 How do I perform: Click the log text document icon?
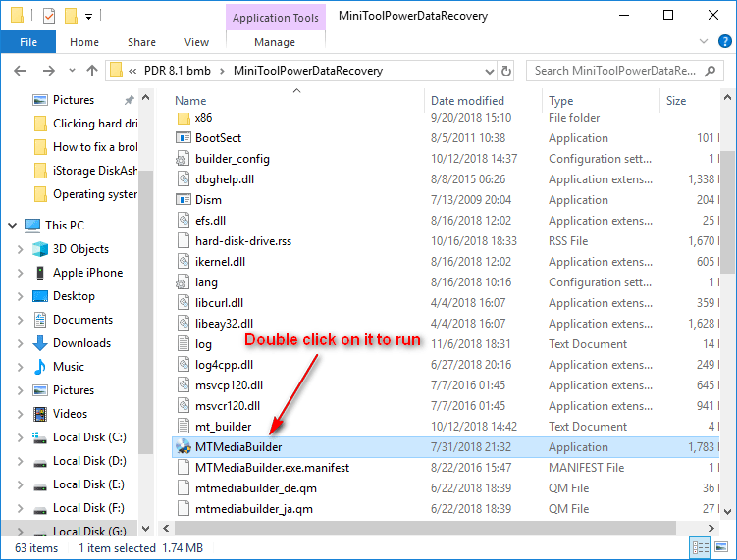[x=183, y=344]
